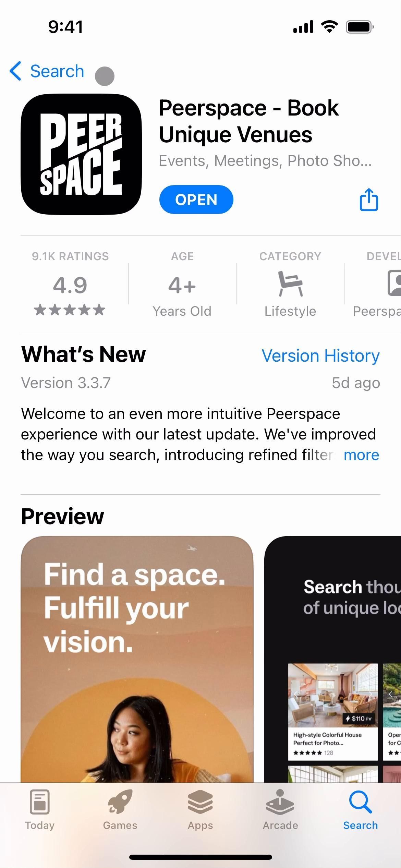Image resolution: width=401 pixels, height=868 pixels.
Task: Tap the app title Peerspace - Book Unique Venues
Action: click(249, 121)
